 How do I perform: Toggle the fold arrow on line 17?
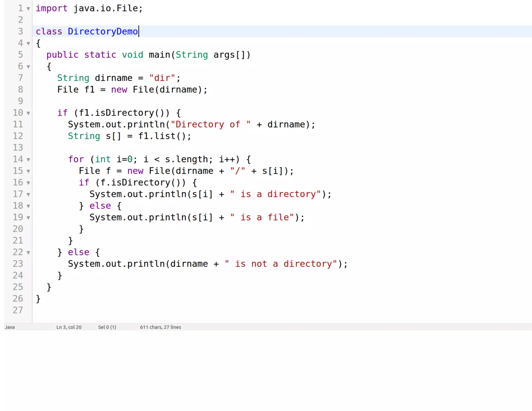tap(28, 195)
